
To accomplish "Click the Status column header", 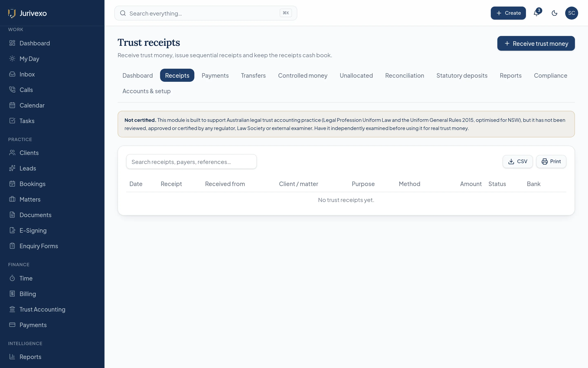I will coord(497,184).
